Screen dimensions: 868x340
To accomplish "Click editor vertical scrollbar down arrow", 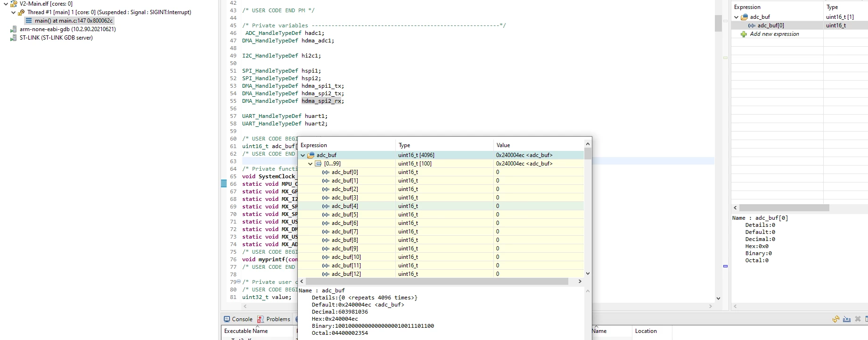I will point(718,298).
